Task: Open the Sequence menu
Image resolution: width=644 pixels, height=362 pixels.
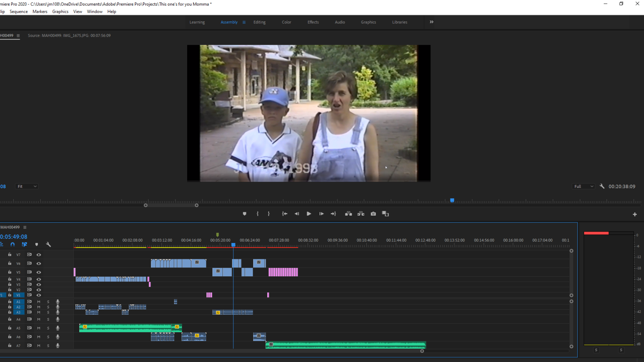Action: 19,12
